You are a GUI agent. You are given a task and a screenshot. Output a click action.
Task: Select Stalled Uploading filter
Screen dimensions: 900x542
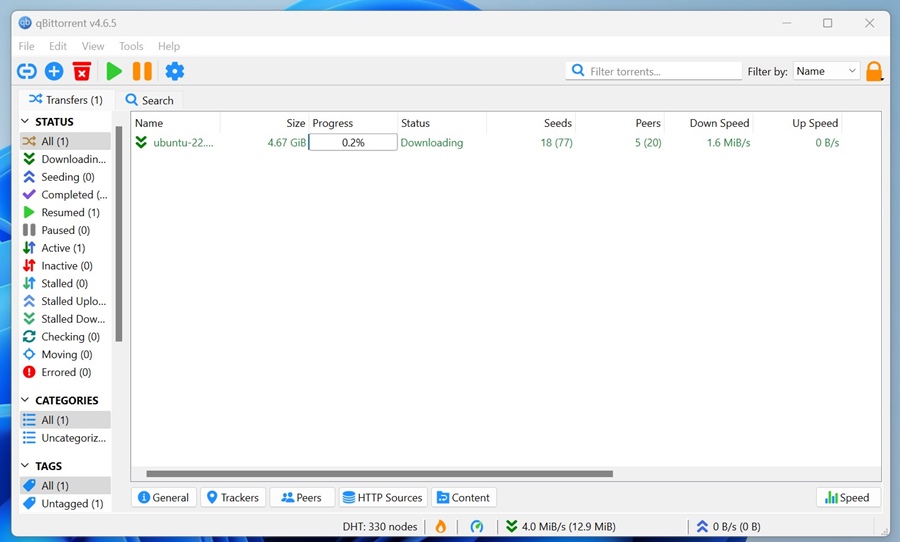tap(65, 301)
